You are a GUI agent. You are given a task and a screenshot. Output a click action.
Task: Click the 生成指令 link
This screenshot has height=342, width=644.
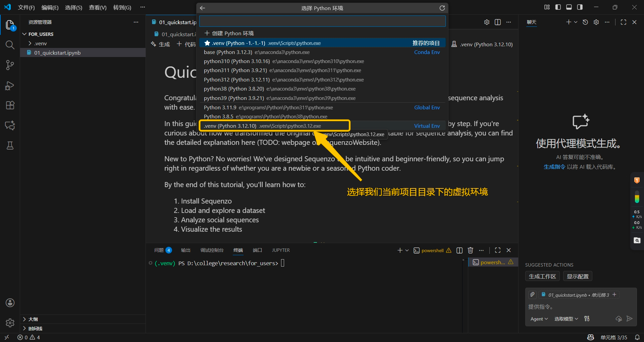pos(554,167)
